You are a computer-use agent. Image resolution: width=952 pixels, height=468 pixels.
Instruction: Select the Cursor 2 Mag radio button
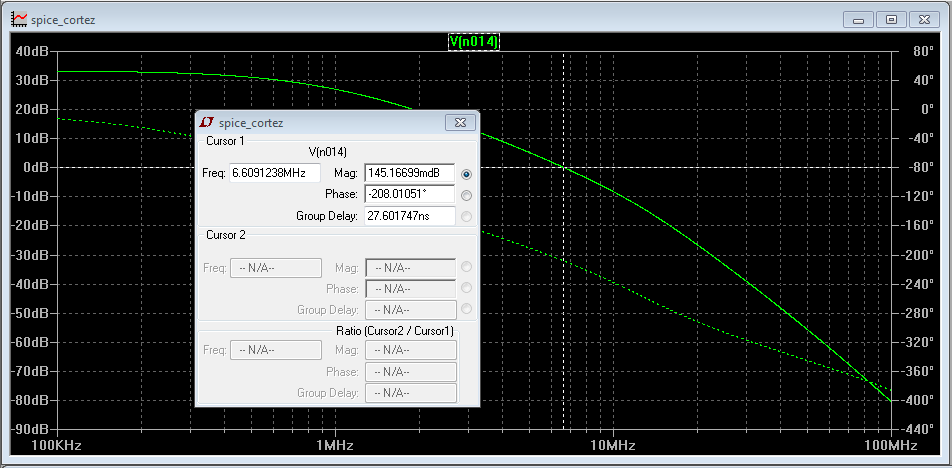466,266
